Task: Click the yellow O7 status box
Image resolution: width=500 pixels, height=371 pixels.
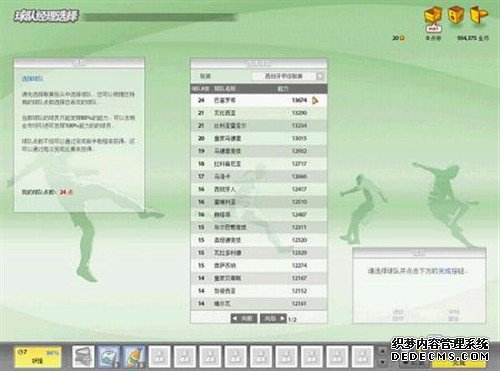Action: 38,357
